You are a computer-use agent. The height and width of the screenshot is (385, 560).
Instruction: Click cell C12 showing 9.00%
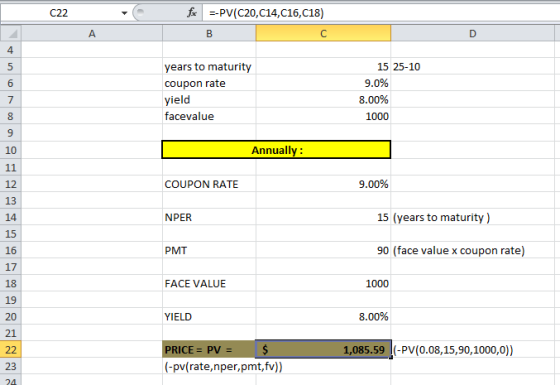pos(323,184)
